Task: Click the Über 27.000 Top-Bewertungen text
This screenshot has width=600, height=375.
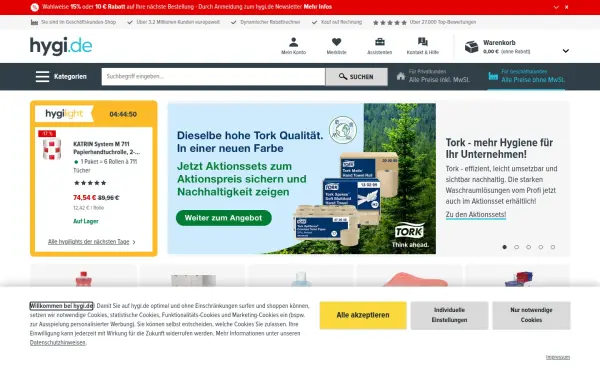Action: click(443, 22)
